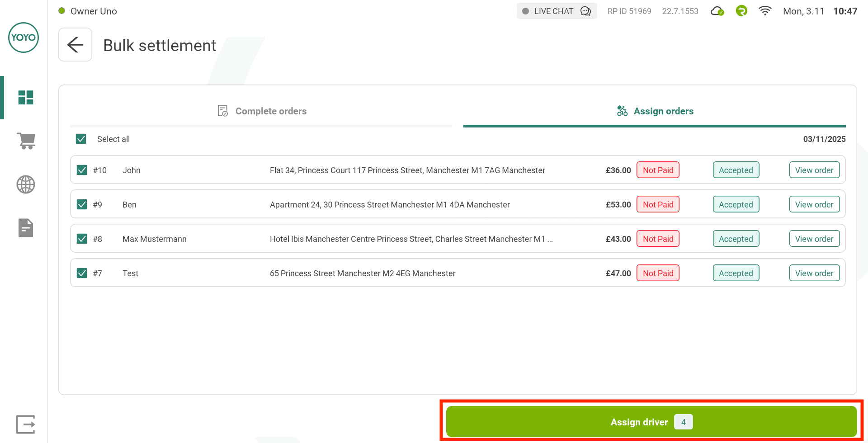Click the cloud sync status icon

tap(717, 11)
